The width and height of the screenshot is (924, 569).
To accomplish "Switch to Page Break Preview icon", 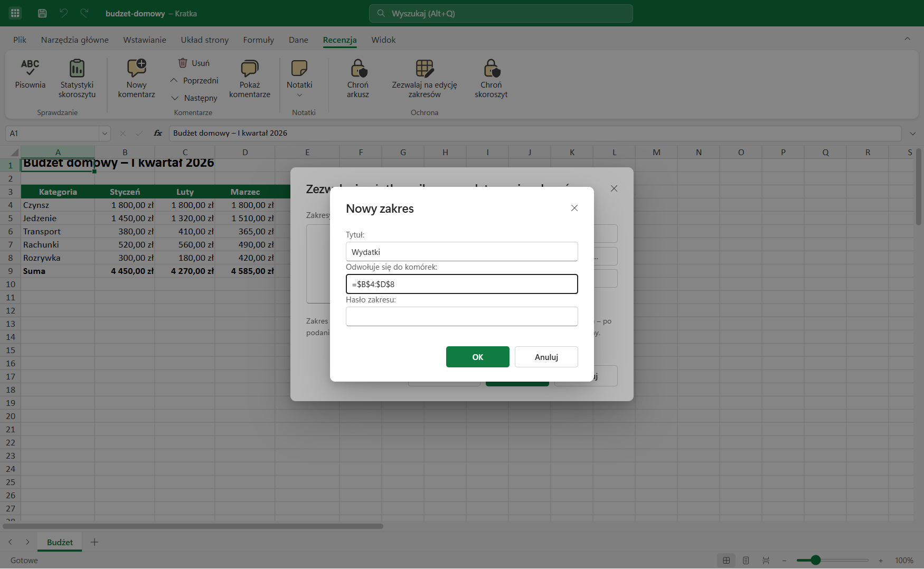I will 766,560.
